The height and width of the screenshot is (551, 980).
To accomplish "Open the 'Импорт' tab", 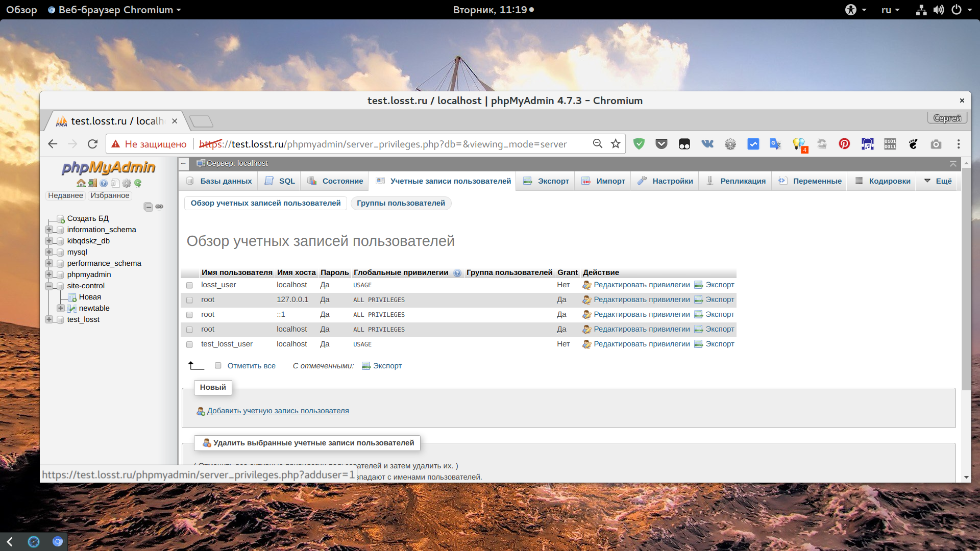I will click(603, 181).
